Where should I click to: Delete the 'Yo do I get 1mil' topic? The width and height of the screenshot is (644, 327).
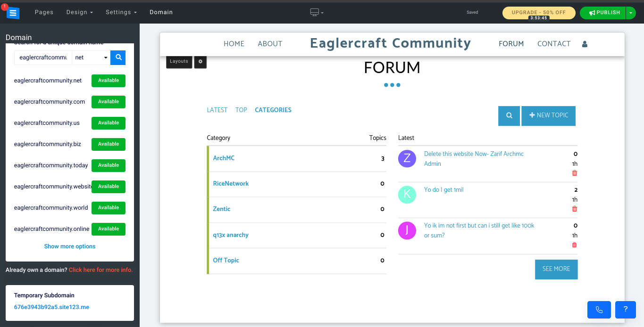(x=574, y=209)
